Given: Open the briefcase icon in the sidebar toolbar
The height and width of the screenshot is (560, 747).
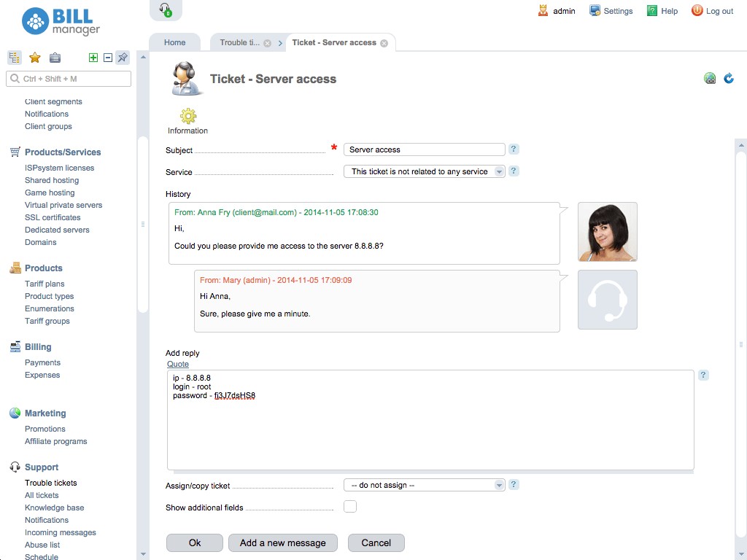Looking at the screenshot, I should tap(55, 57).
